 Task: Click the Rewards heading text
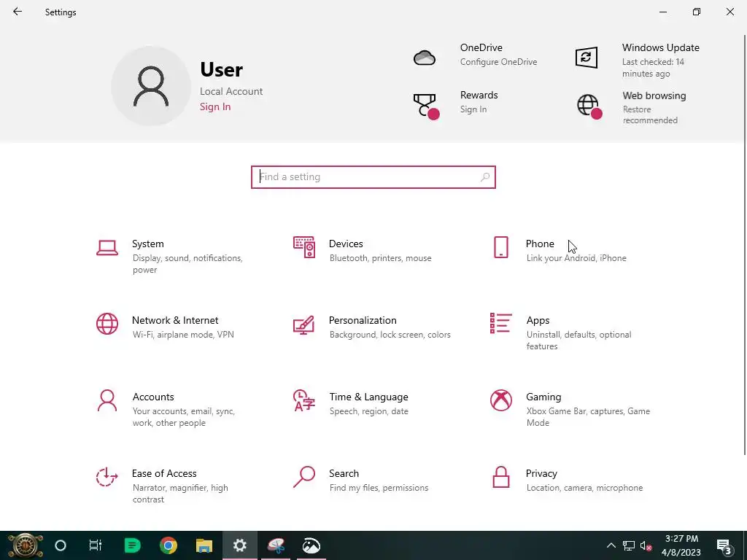coord(479,96)
